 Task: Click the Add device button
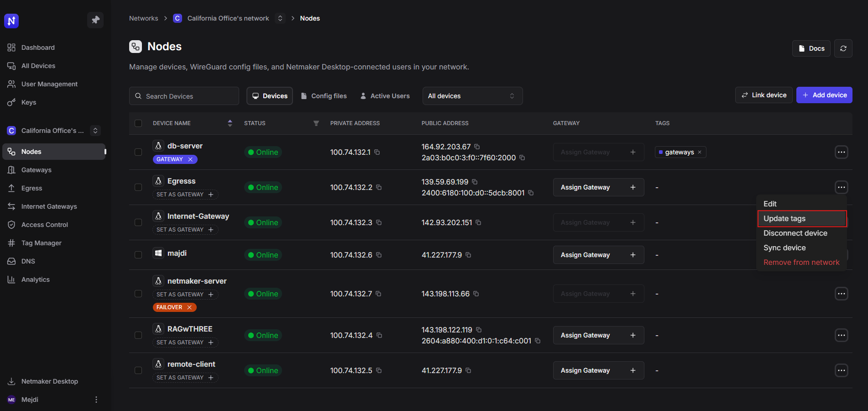coord(824,95)
